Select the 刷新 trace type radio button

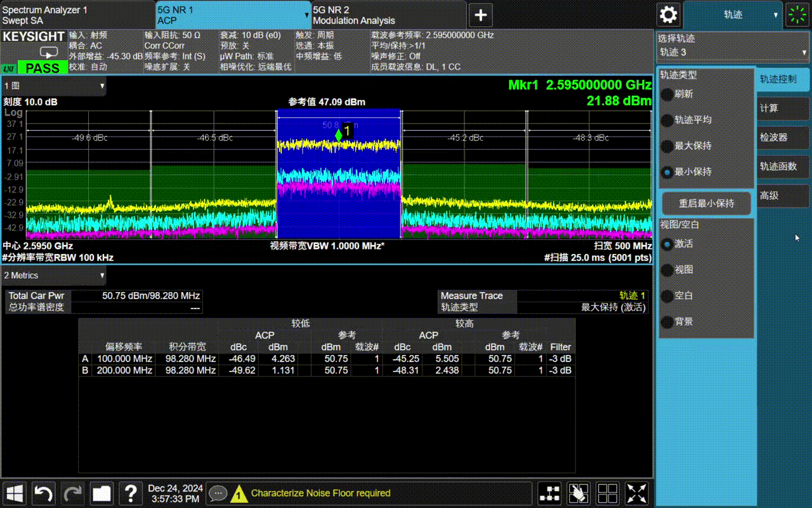[x=668, y=95]
